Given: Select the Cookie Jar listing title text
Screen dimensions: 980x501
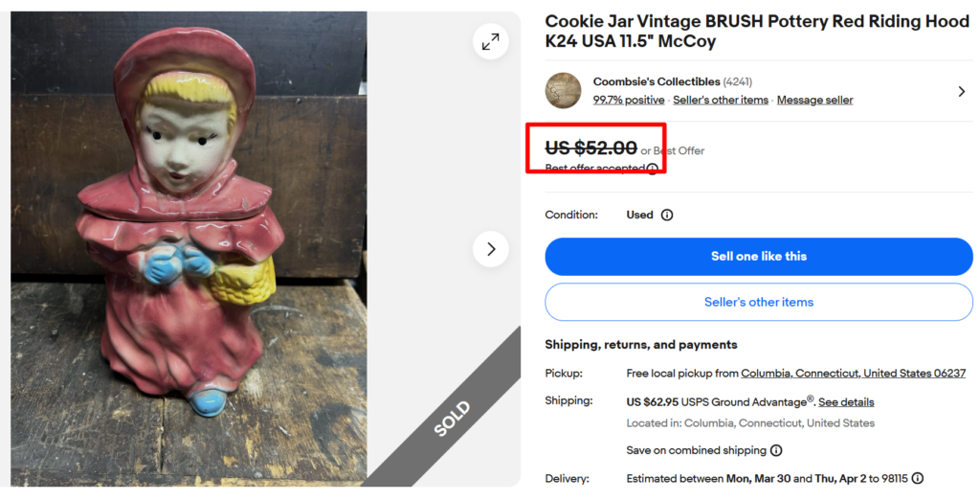Looking at the screenshot, I should coord(757,32).
